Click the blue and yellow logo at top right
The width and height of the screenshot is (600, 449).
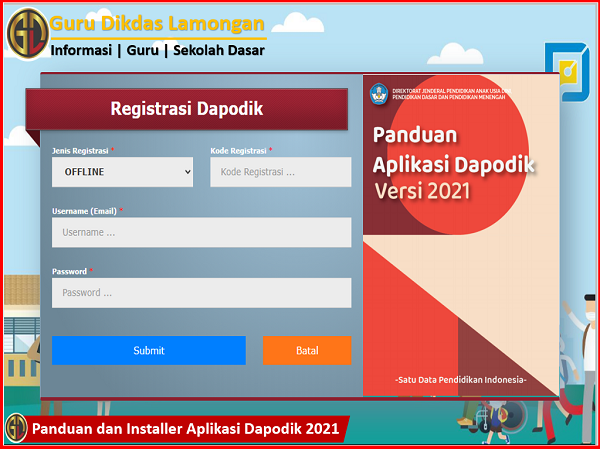(567, 72)
